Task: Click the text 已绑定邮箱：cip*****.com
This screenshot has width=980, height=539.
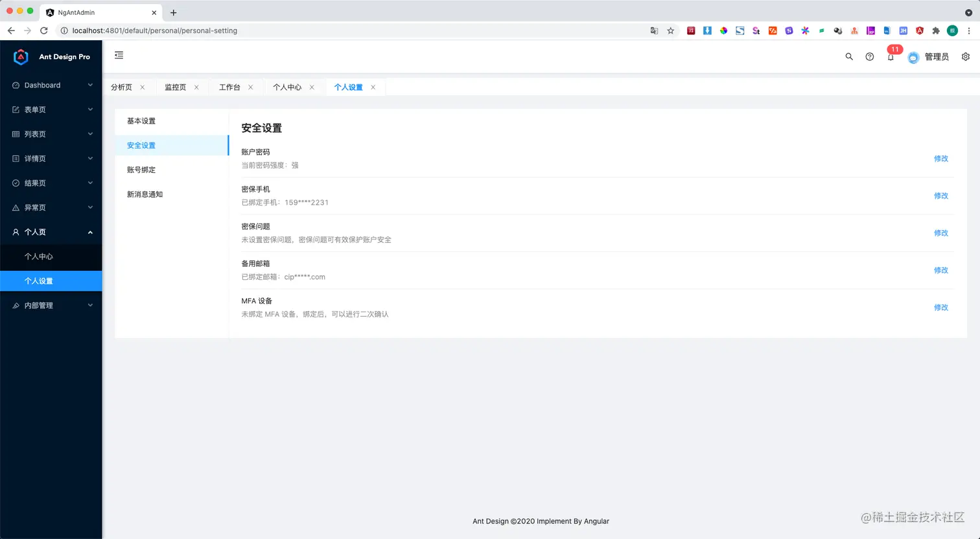Action: pyautogui.click(x=283, y=277)
